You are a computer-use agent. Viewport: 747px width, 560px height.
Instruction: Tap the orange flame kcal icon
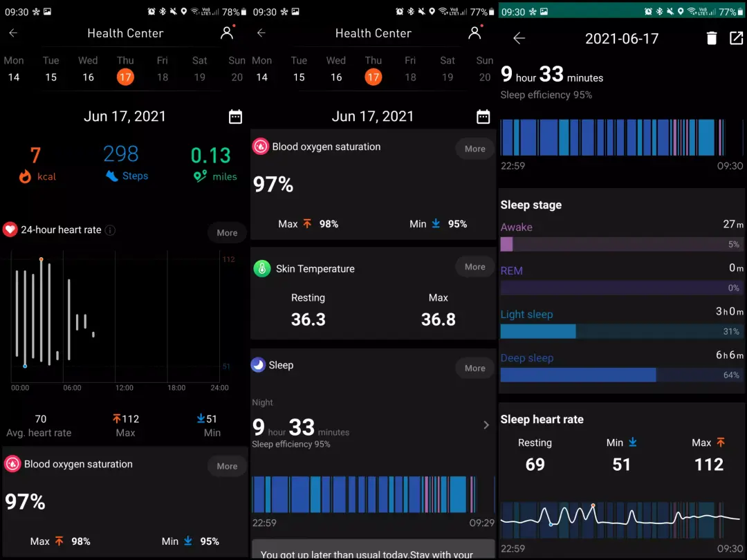point(25,177)
